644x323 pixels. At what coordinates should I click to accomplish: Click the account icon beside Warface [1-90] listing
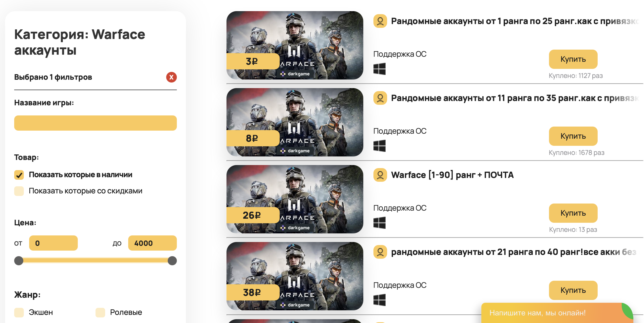coord(380,175)
